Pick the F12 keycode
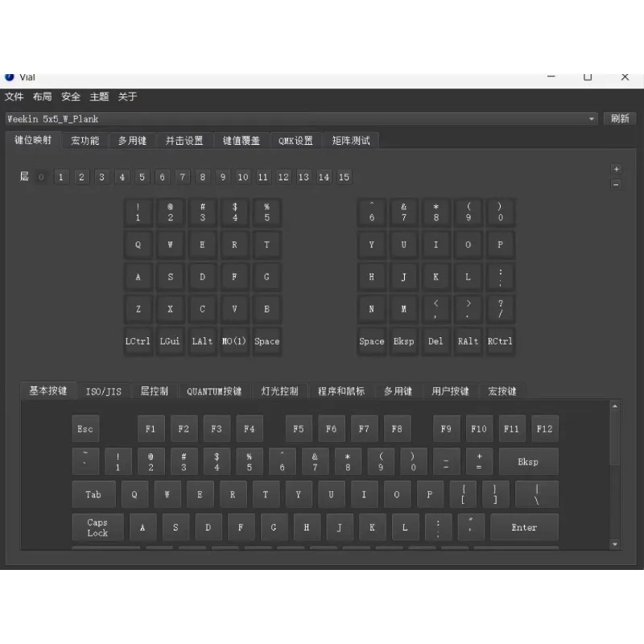644x644 pixels. [545, 428]
